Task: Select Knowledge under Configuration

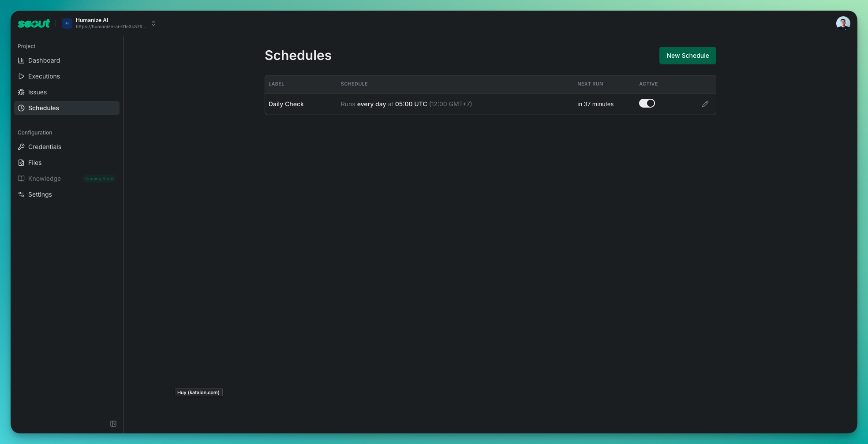Action: pyautogui.click(x=45, y=179)
